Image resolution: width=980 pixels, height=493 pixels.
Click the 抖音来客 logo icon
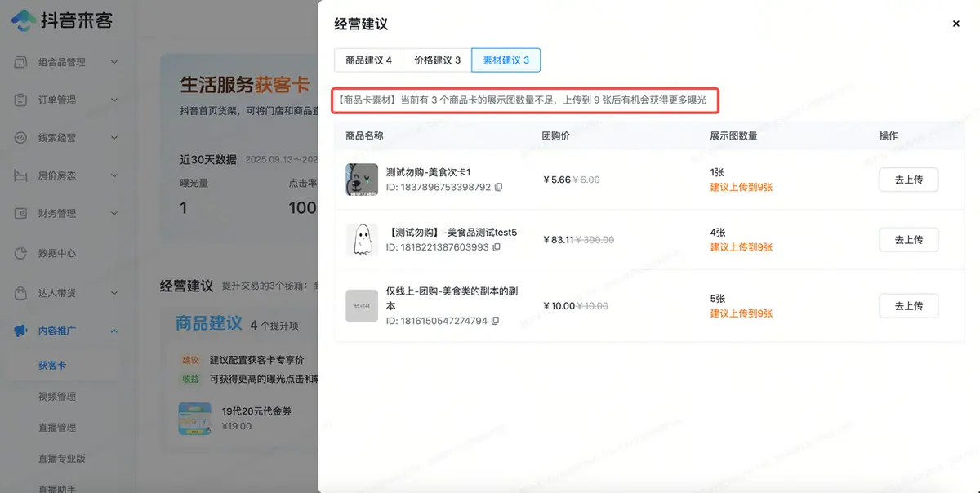[x=23, y=20]
